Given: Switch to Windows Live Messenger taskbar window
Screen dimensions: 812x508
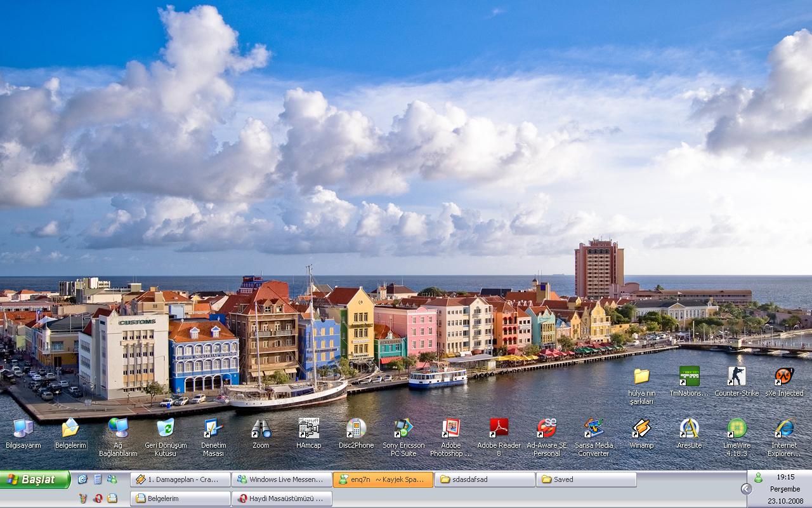Looking at the screenshot, I should click(x=282, y=479).
